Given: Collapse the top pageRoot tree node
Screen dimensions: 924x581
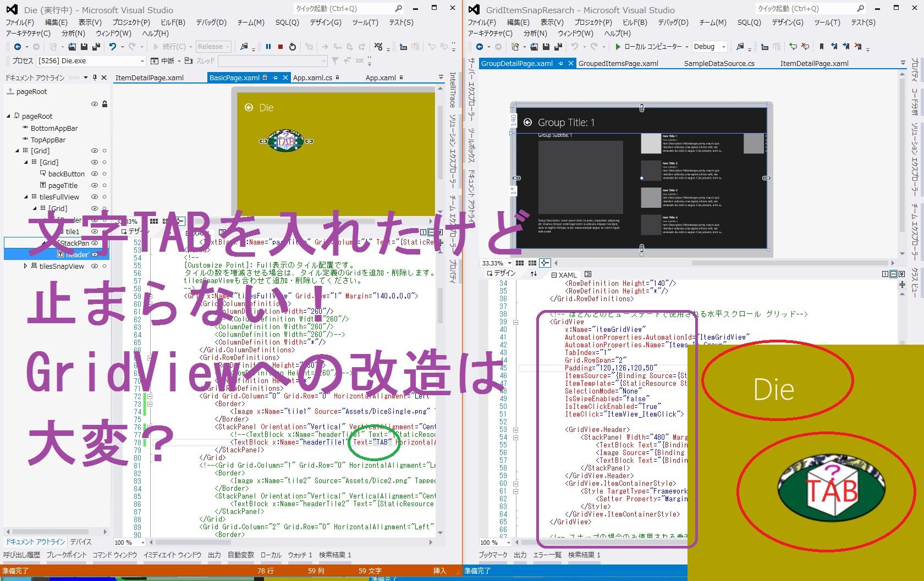Looking at the screenshot, I should (x=8, y=116).
